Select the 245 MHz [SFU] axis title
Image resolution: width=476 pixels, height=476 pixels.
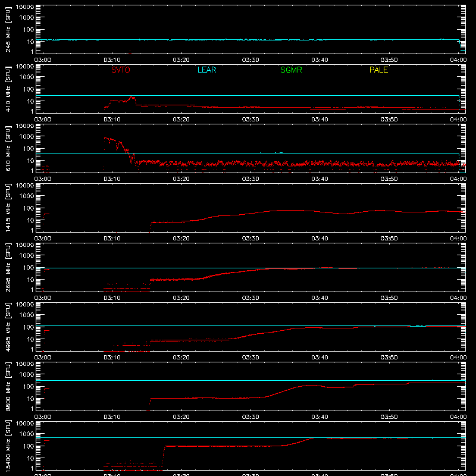click(8, 29)
